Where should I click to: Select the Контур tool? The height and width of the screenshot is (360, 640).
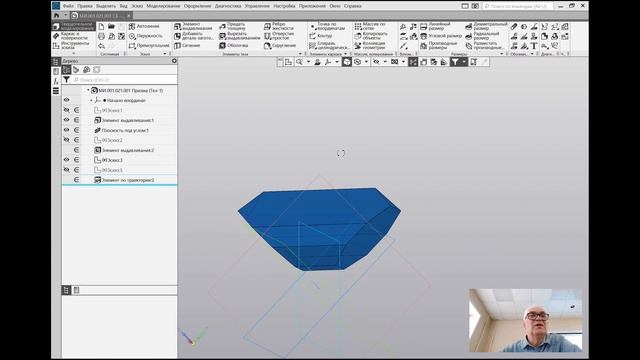click(320, 36)
